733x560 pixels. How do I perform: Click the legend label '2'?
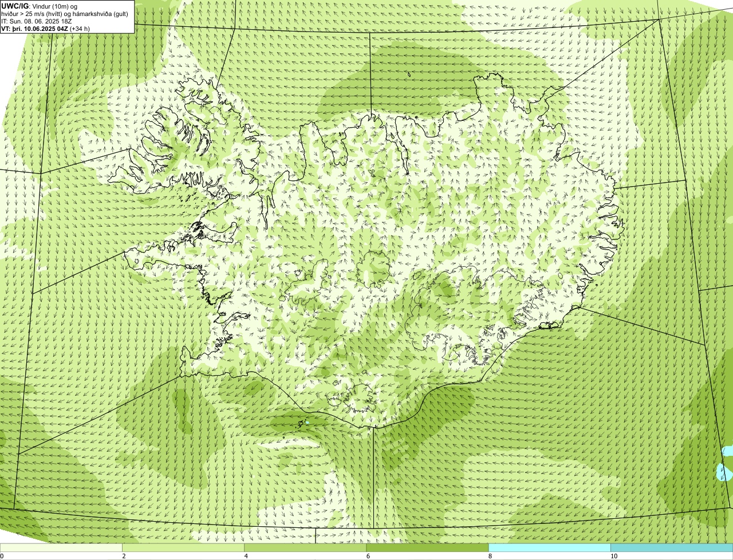(x=124, y=556)
